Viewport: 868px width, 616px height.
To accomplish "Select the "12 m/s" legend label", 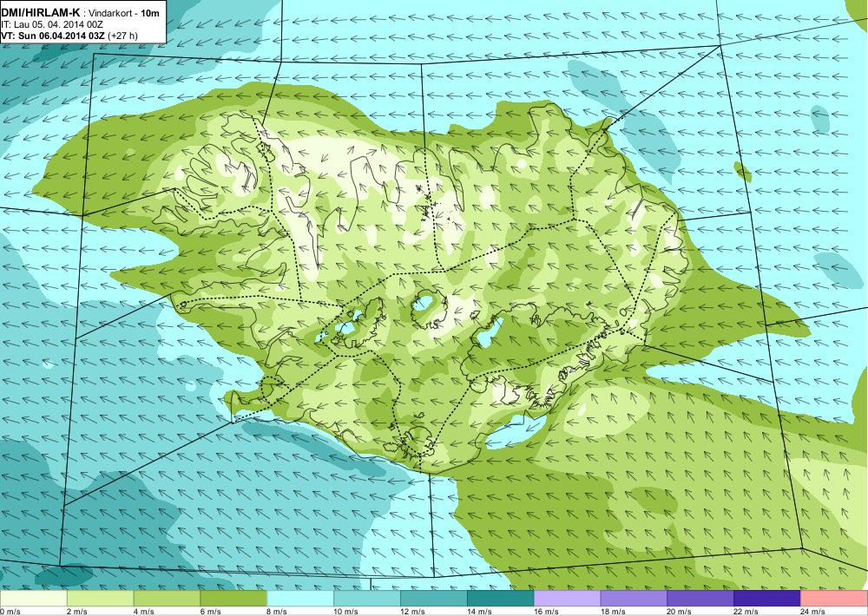I will click(x=413, y=612).
